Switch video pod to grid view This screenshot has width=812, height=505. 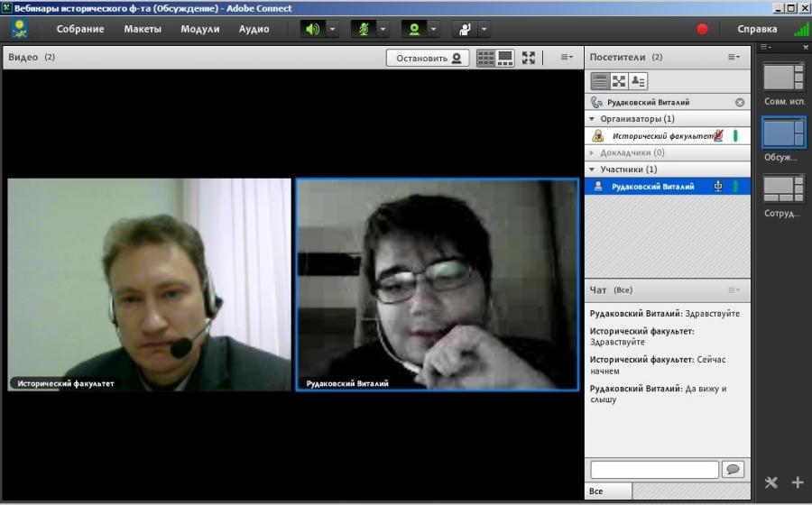pyautogui.click(x=485, y=58)
